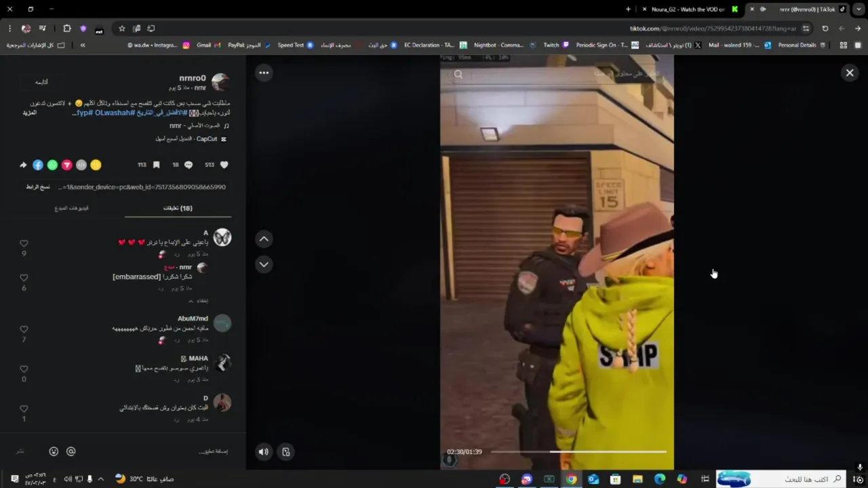868x488 pixels.
Task: Open the three-dots video options menu
Action: coord(264,73)
